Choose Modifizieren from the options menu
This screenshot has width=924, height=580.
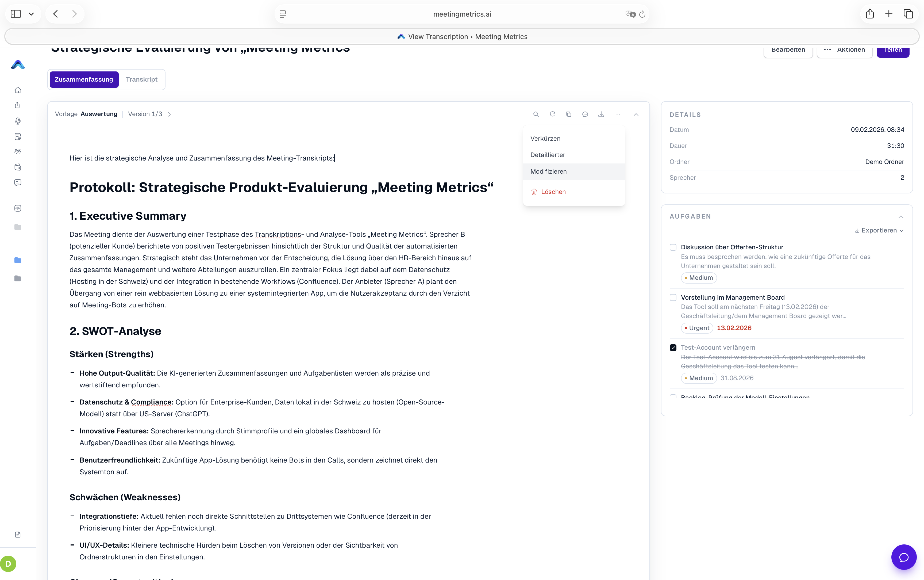point(574,171)
